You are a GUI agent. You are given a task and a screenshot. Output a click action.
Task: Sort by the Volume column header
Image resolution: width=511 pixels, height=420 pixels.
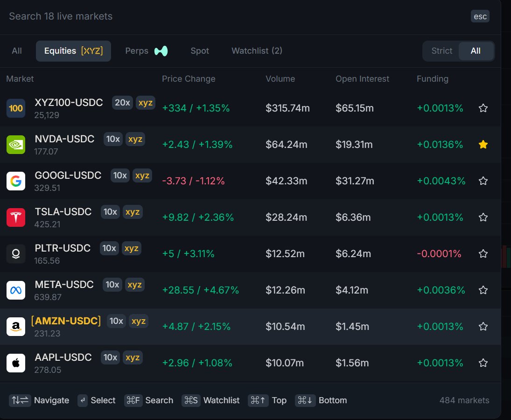pyautogui.click(x=280, y=79)
